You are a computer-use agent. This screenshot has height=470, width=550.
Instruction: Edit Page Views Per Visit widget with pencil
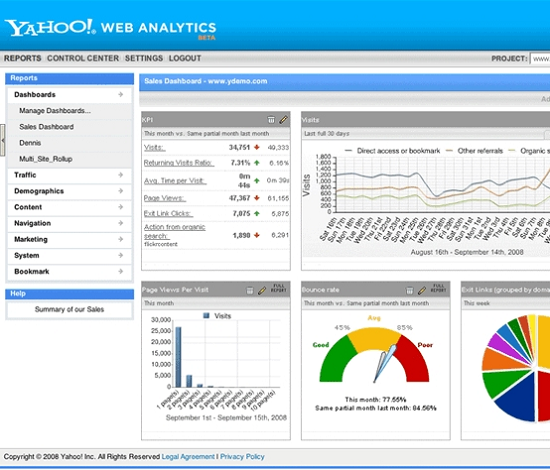(262, 290)
